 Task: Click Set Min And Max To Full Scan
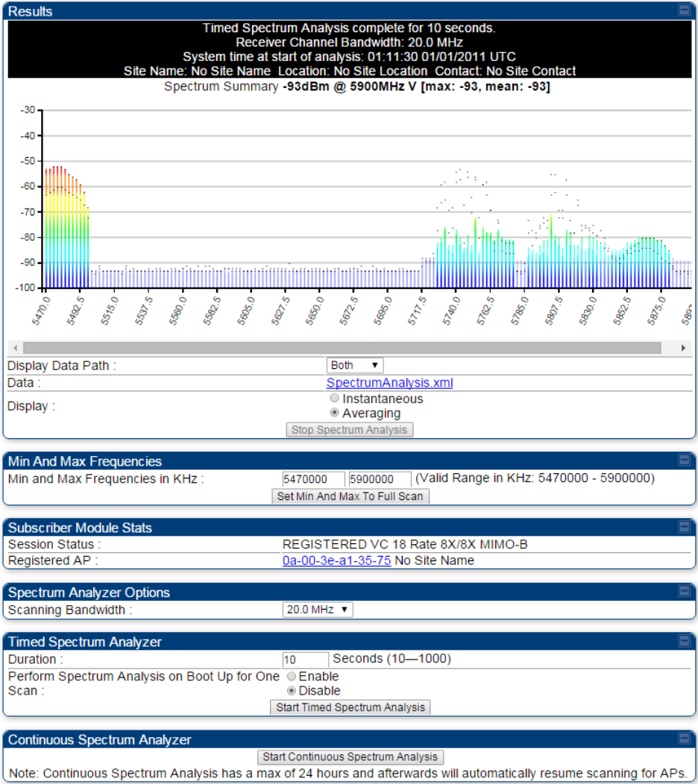[350, 496]
